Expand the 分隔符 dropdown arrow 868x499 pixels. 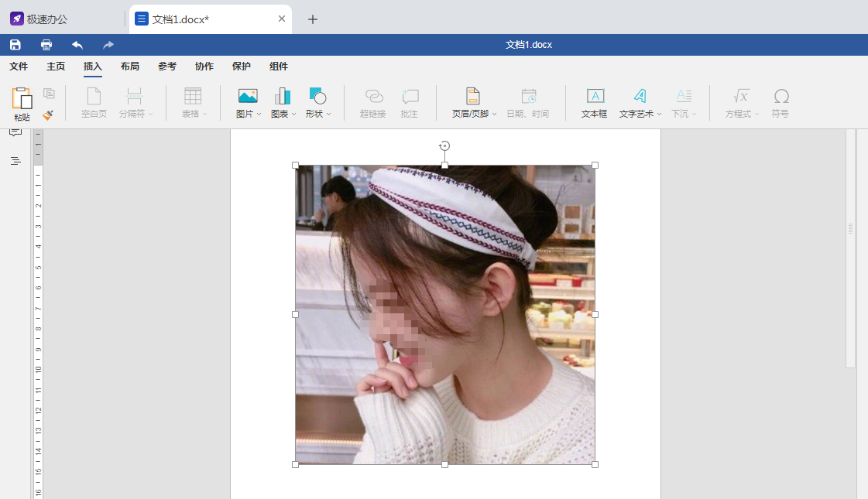click(x=150, y=114)
